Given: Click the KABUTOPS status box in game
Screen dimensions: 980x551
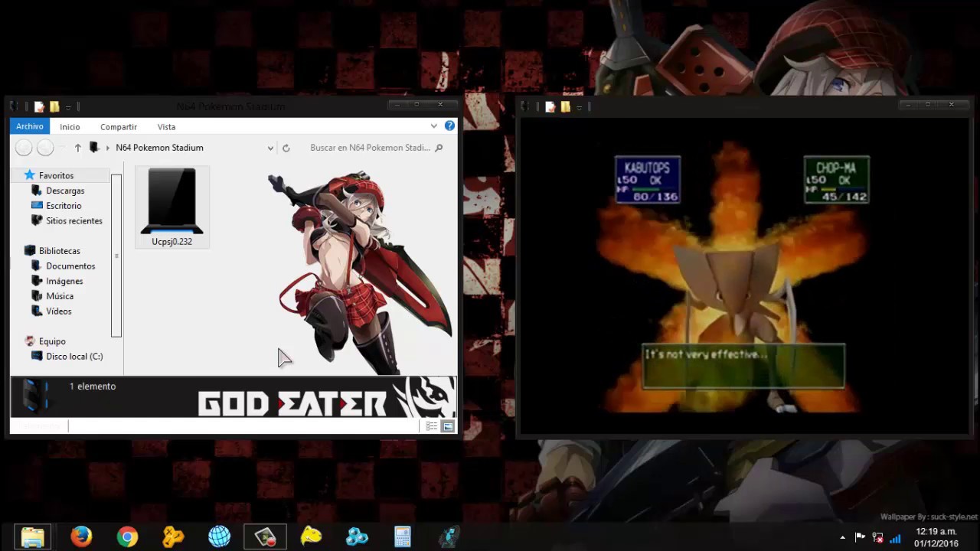Looking at the screenshot, I should tap(647, 180).
